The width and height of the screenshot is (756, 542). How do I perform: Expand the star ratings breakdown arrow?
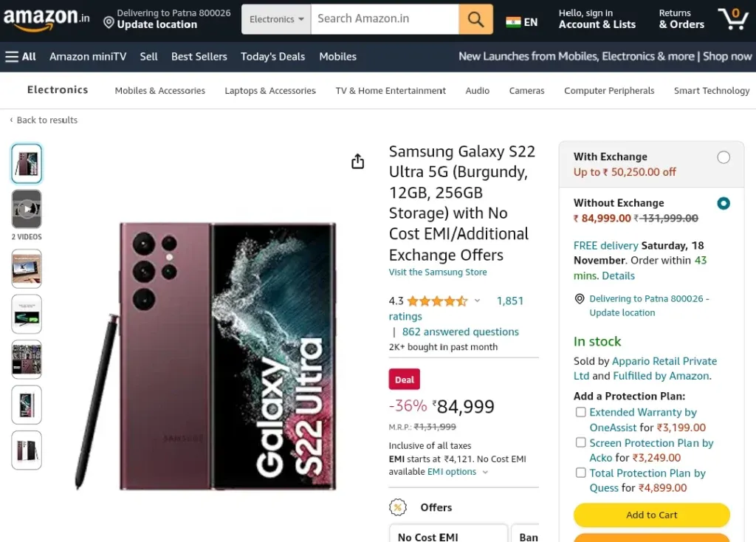[477, 301]
